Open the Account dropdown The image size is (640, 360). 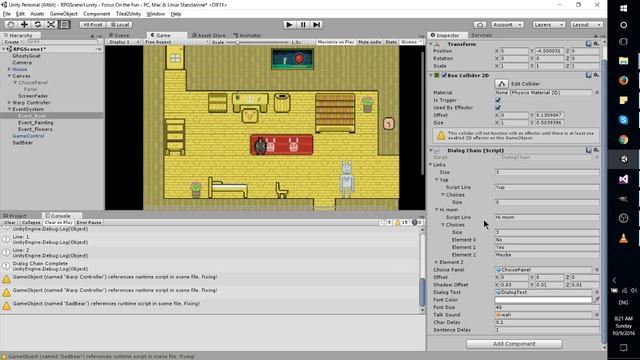[x=507, y=24]
